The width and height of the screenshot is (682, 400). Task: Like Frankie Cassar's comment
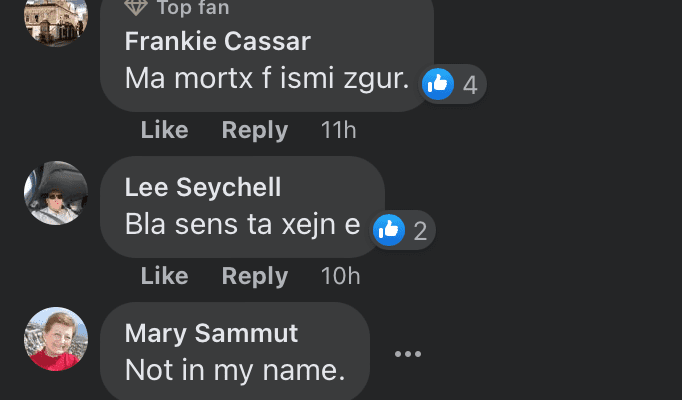[164, 130]
